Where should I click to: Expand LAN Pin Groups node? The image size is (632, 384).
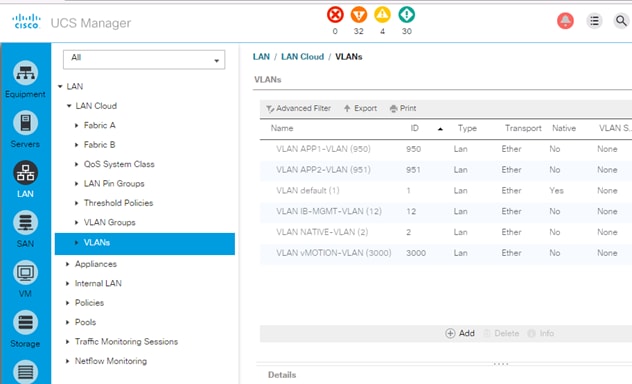pos(77,184)
